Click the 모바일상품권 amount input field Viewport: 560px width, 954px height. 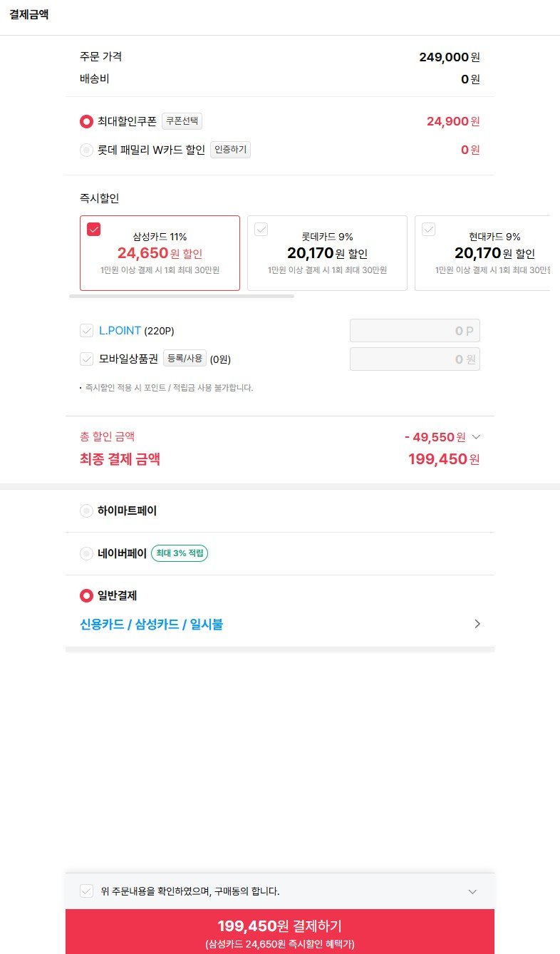(x=415, y=359)
